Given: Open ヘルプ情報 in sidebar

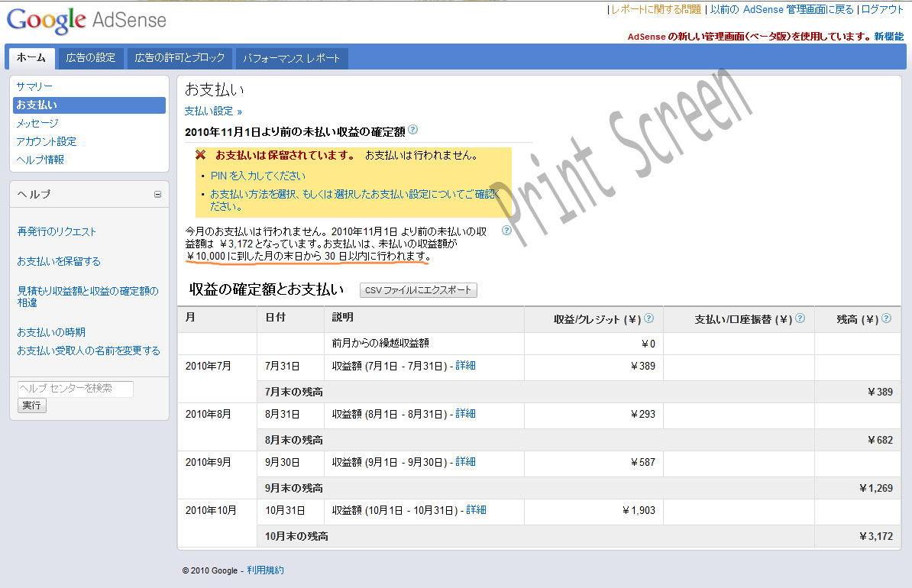Looking at the screenshot, I should (x=40, y=160).
